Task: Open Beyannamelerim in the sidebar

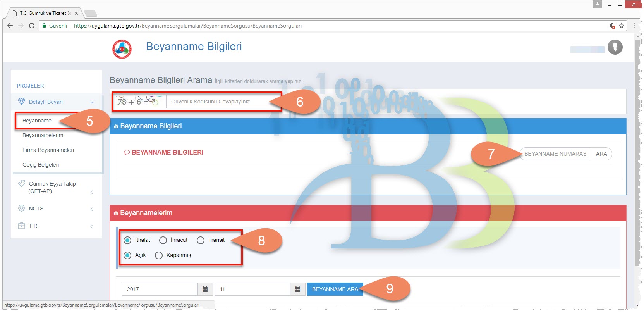Action: click(43, 135)
